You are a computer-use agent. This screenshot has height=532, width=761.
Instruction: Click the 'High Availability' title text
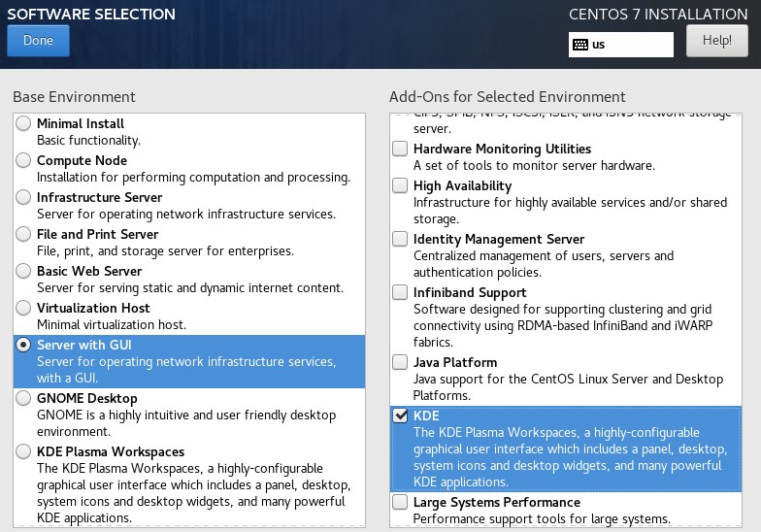462,185
